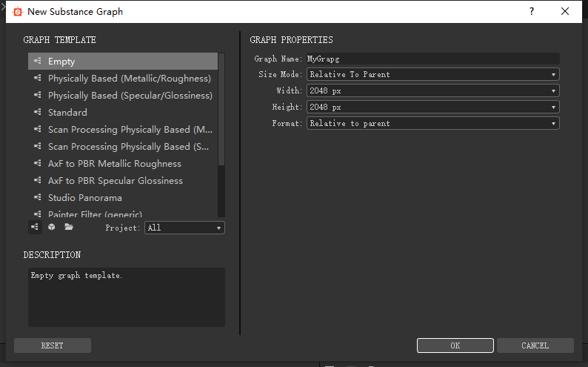The image size is (588, 367).
Task: Click graph icon beside Empty template
Action: point(37,61)
